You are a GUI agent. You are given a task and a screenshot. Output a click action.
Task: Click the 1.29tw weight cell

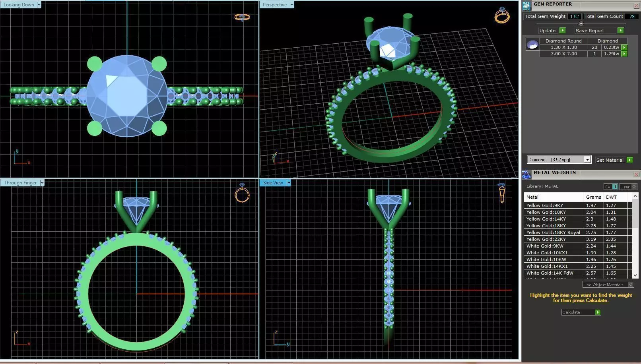pos(611,54)
